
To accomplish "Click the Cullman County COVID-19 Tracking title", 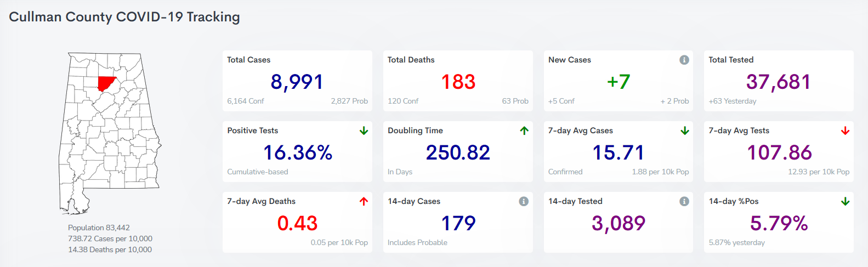I will click(124, 17).
